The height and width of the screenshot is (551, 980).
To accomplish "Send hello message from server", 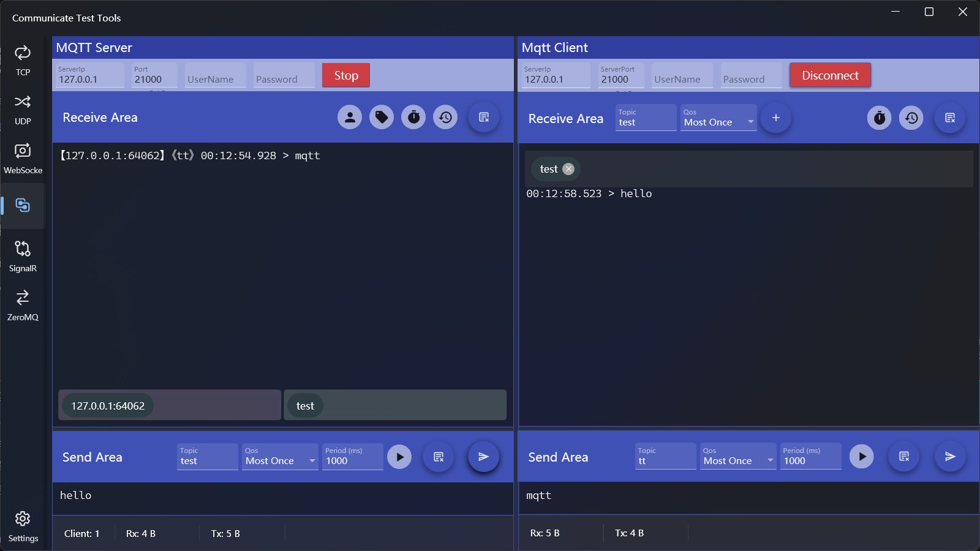I will [484, 457].
